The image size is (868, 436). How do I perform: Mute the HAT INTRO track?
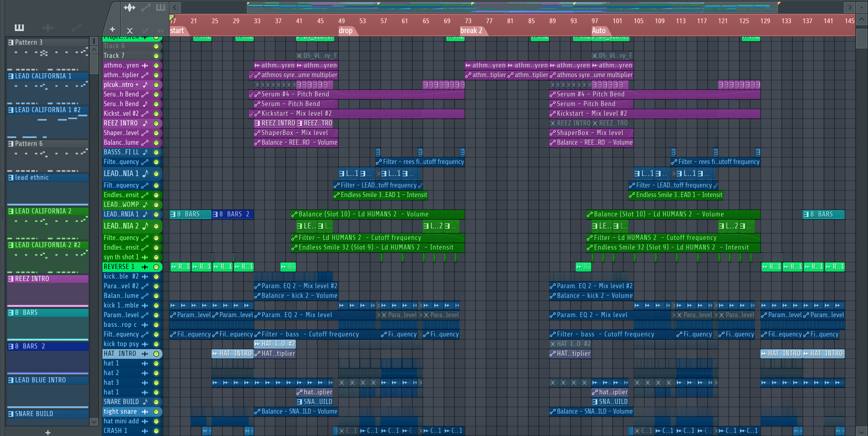pos(156,353)
